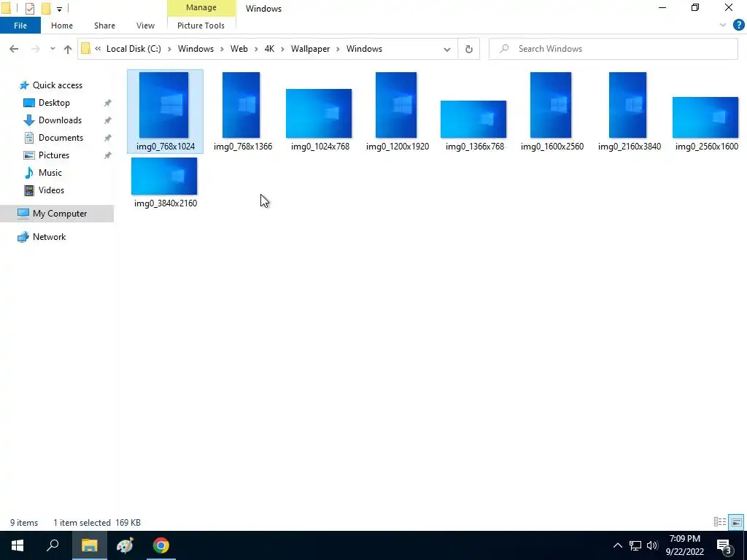Open Google Chrome from the taskbar
The width and height of the screenshot is (747, 560).
161,545
